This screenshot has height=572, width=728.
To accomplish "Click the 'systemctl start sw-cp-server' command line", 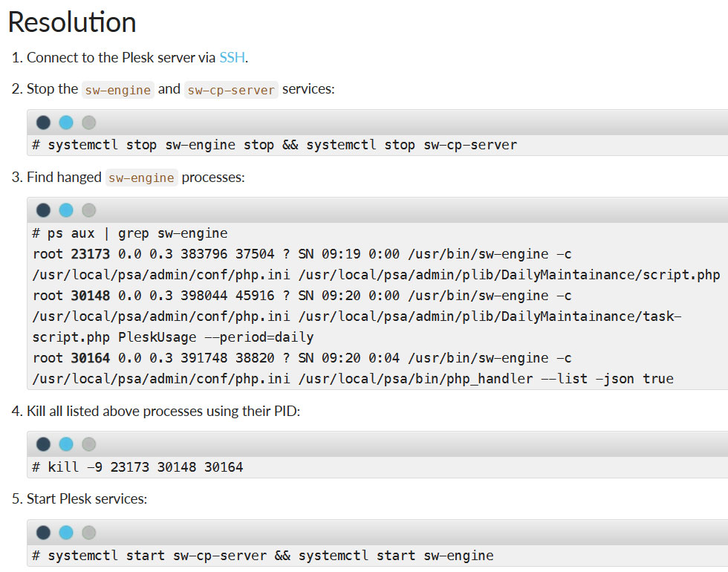I will pos(263,556).
